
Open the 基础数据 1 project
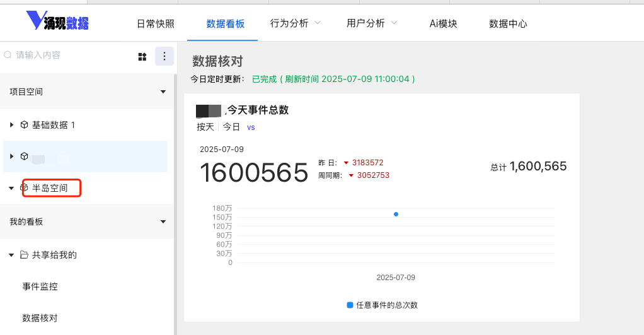click(54, 125)
